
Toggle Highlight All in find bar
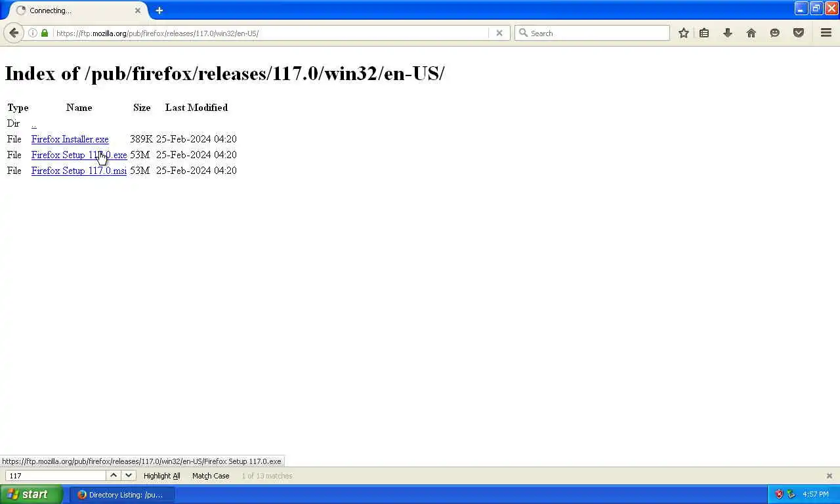161,476
